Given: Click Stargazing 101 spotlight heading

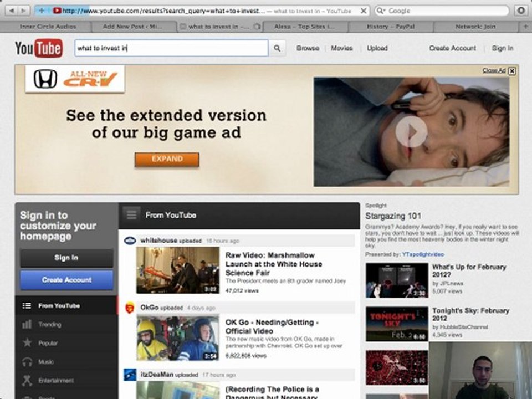Looking at the screenshot, I should coord(393,216).
